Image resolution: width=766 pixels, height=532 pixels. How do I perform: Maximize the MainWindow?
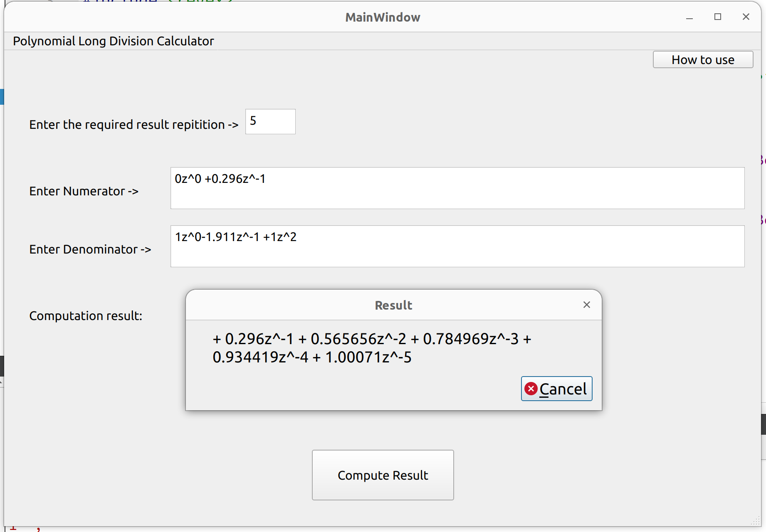point(718,17)
